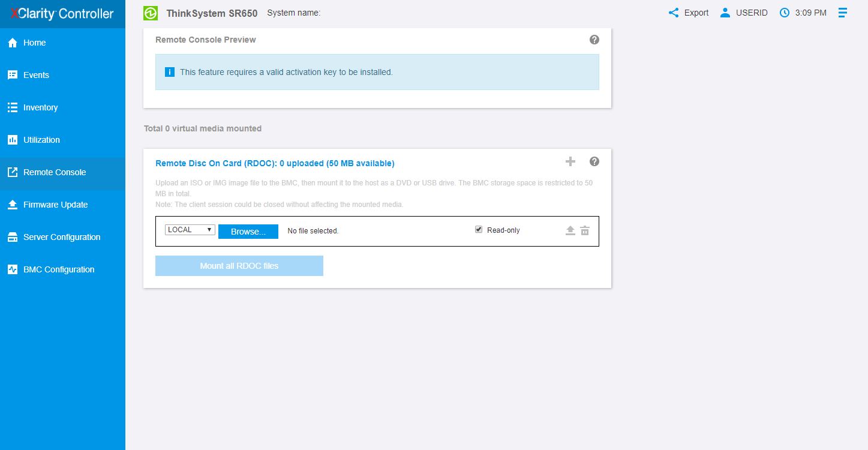Click the Remote Disc On Card heading

point(275,163)
